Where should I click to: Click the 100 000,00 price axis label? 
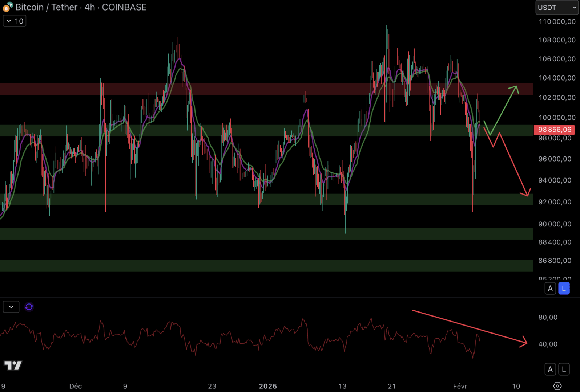click(x=557, y=118)
